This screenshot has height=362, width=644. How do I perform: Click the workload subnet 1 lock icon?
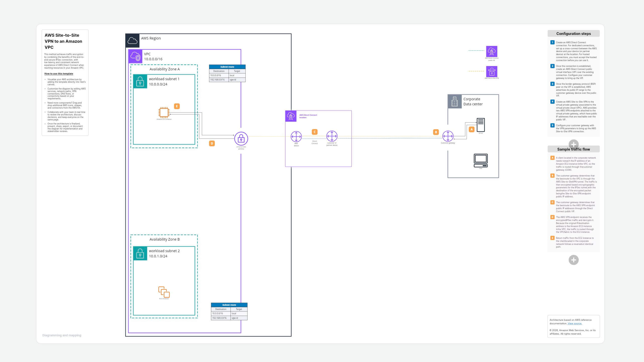140,81
